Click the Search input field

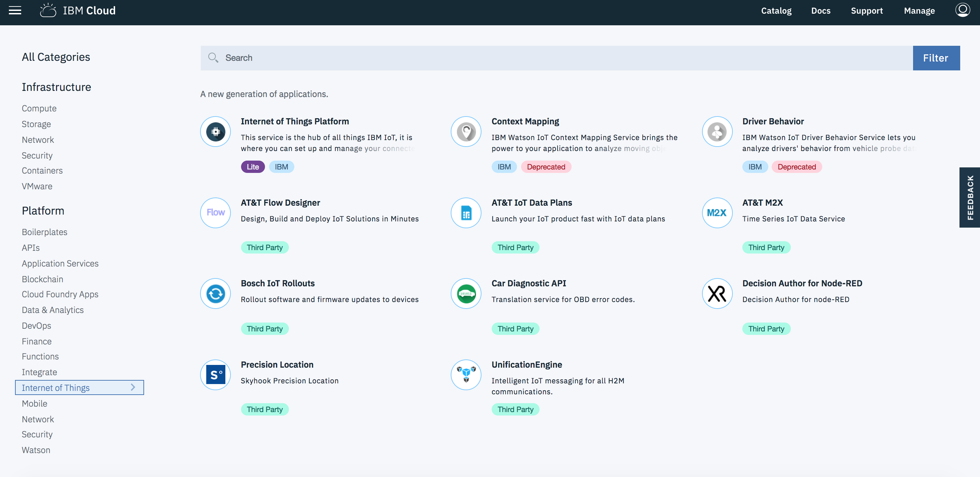556,57
